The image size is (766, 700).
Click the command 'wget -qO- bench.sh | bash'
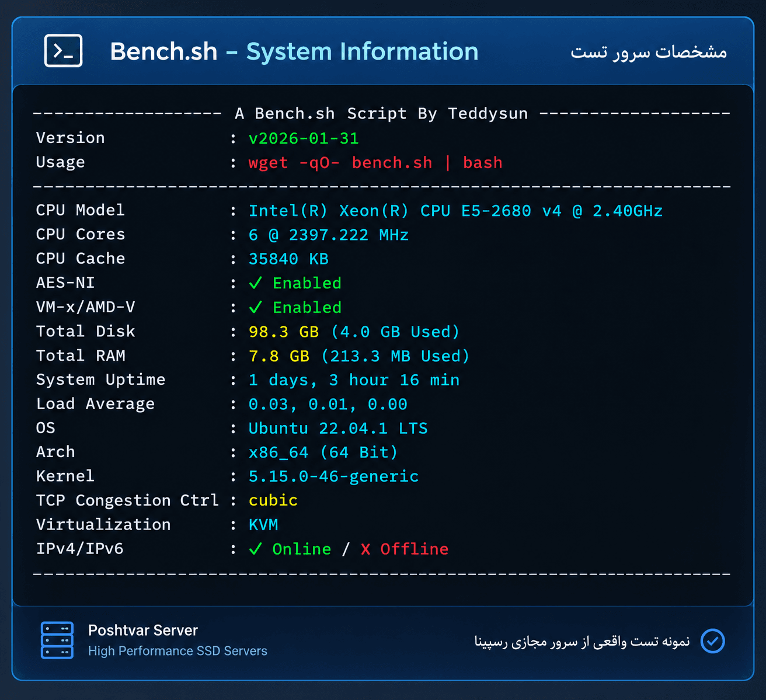[x=375, y=162]
